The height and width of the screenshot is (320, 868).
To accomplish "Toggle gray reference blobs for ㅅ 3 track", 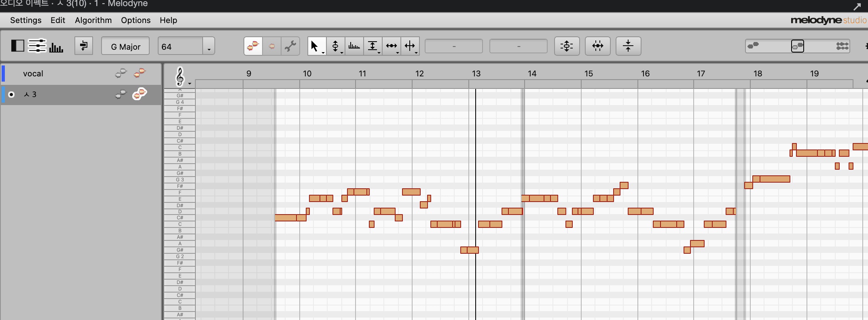I will click(x=121, y=95).
